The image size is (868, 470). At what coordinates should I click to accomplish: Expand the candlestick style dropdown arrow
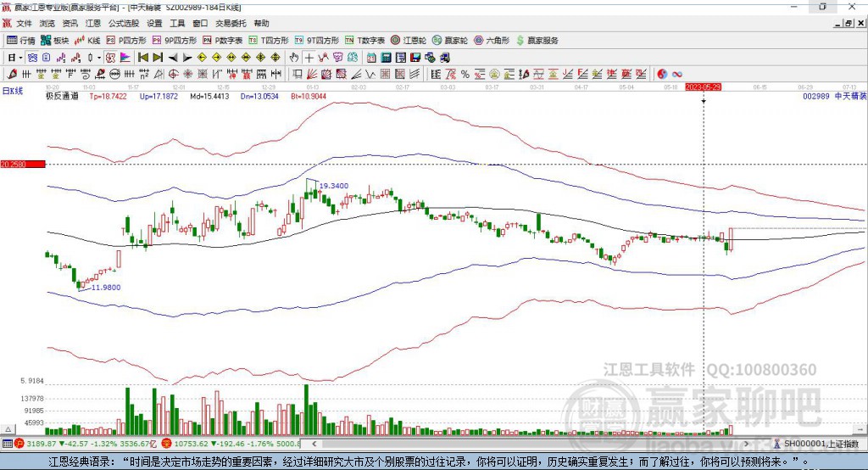pos(99,58)
